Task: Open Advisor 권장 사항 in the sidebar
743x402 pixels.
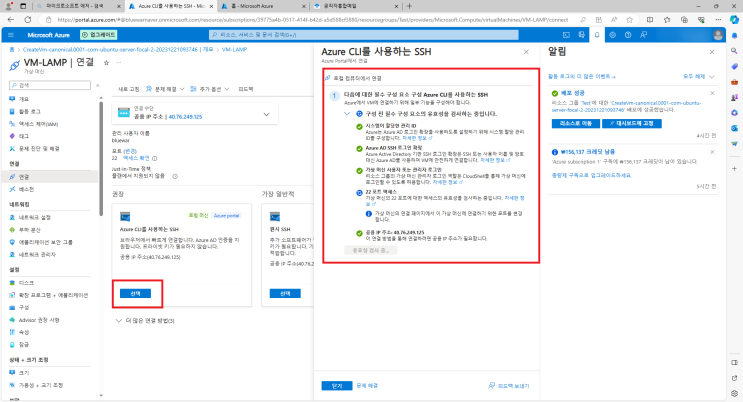Action: point(39,320)
